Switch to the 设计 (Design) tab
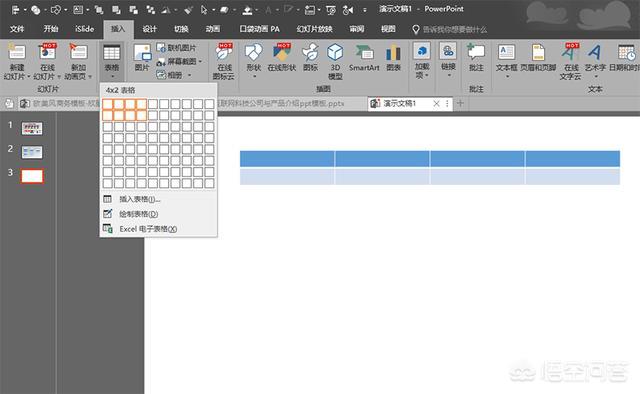This screenshot has width=640, height=394. click(x=149, y=29)
